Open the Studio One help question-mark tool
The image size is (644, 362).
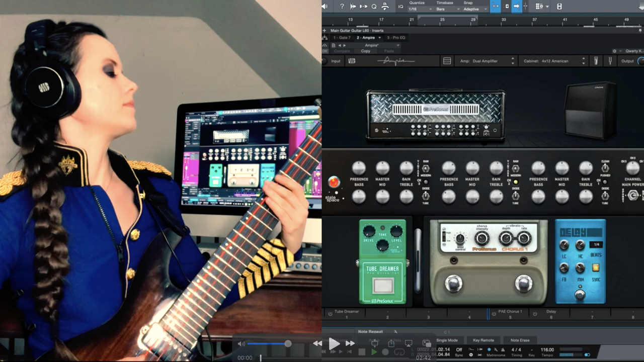[x=342, y=7]
